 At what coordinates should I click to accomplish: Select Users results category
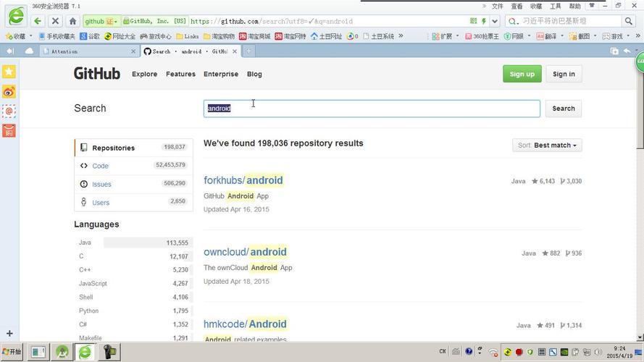click(x=133, y=202)
